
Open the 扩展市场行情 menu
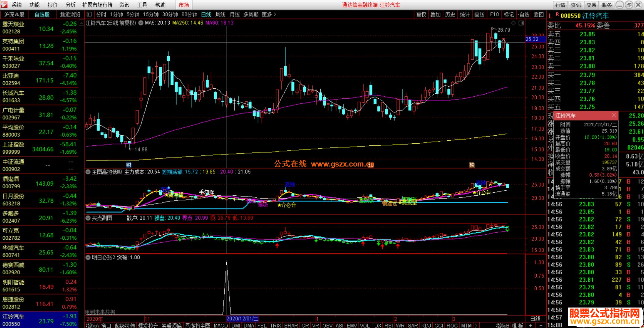pyautogui.click(x=98, y=5)
